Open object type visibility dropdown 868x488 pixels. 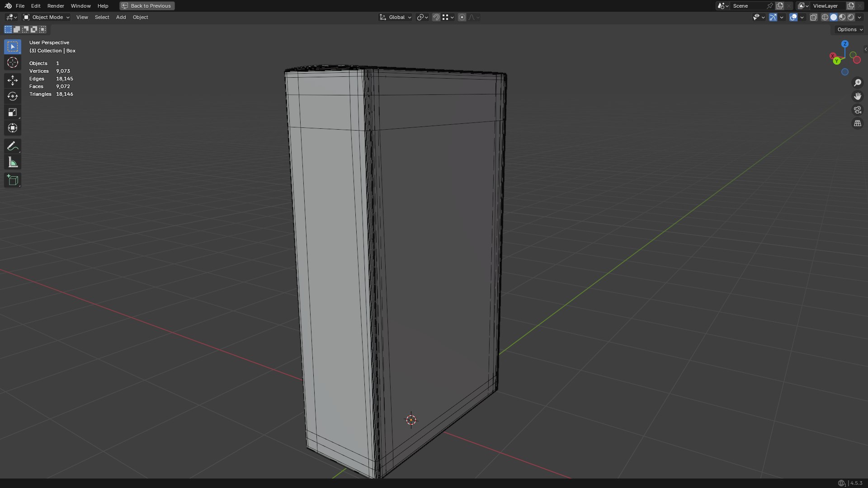coord(759,17)
